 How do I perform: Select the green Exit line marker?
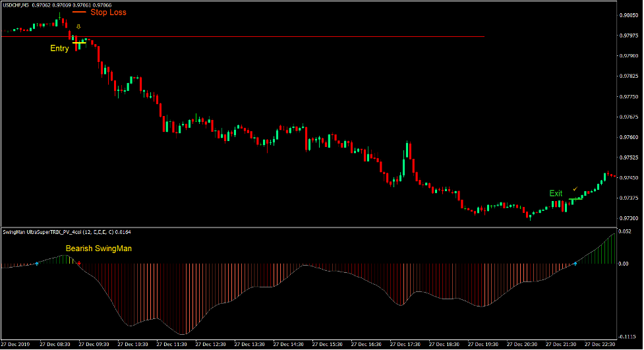coord(575,198)
